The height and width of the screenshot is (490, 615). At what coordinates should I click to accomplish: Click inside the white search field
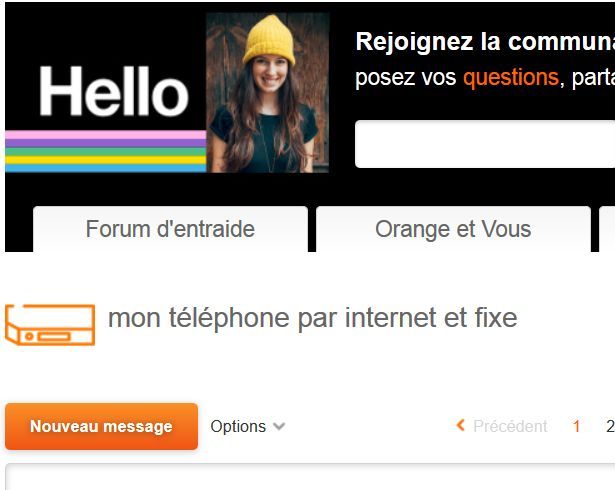pyautogui.click(x=485, y=144)
